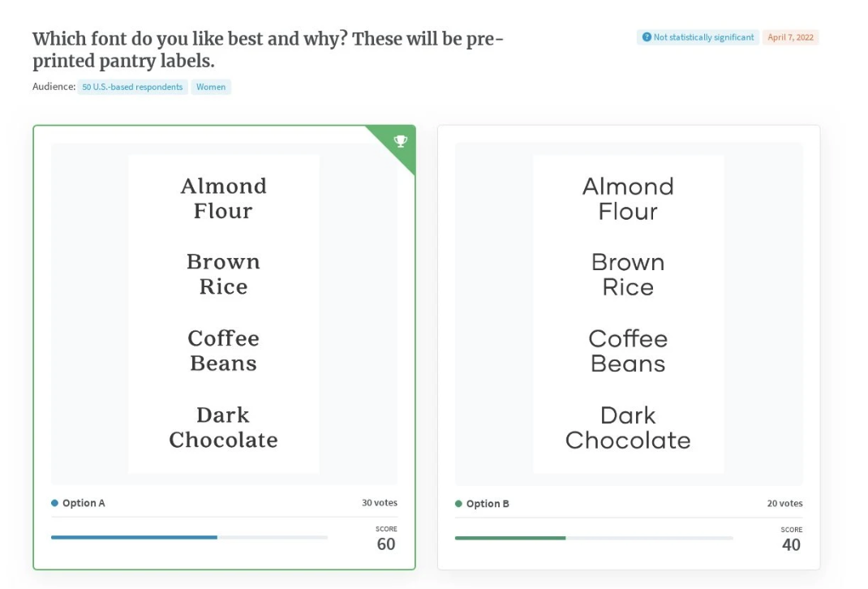The width and height of the screenshot is (868, 589).
Task: Click the April 7, 2022 date tag
Action: (x=790, y=37)
